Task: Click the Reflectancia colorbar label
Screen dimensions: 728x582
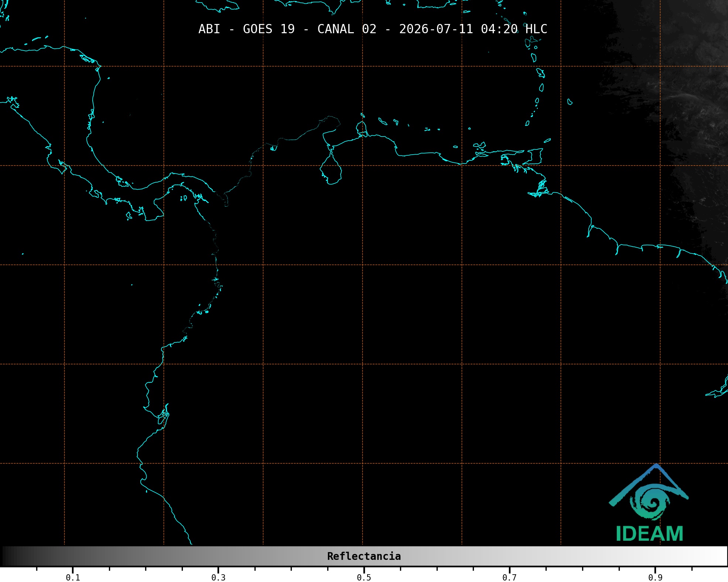Action: point(364,556)
